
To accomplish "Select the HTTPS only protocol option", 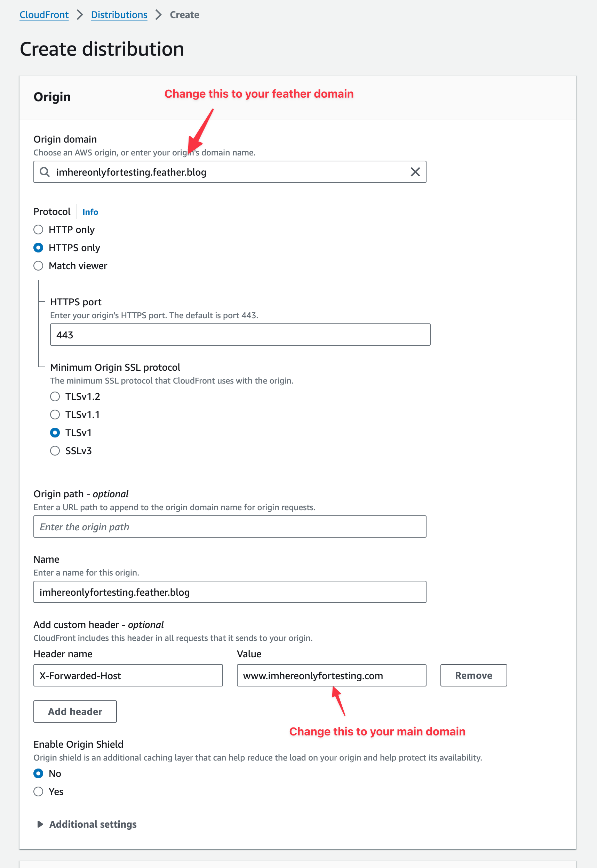I will (x=39, y=248).
